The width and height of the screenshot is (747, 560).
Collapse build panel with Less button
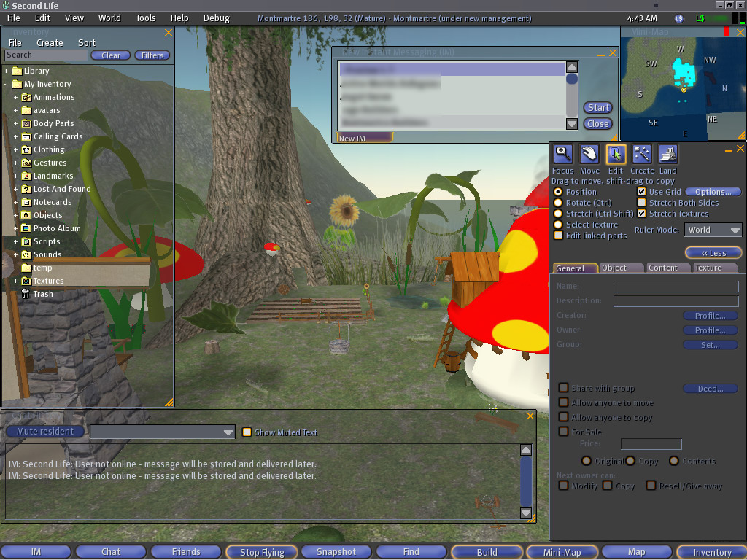click(x=713, y=253)
